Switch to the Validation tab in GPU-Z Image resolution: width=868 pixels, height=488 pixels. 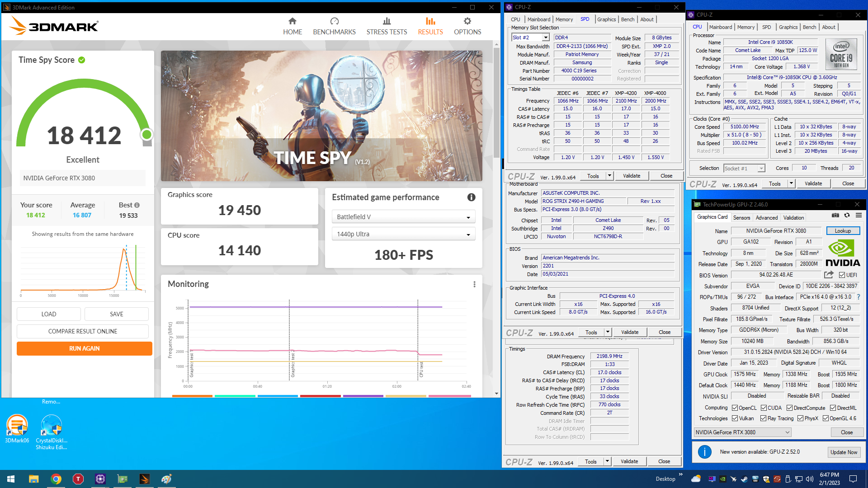[x=793, y=218]
